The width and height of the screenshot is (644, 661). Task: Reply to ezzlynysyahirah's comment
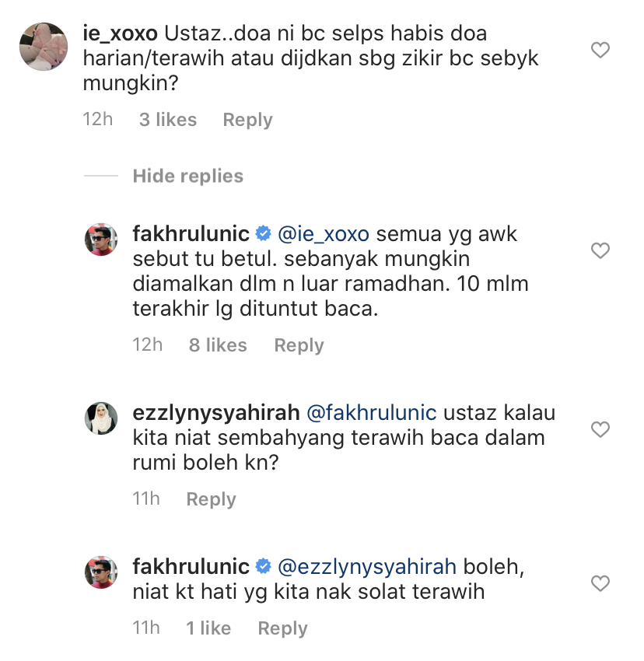pyautogui.click(x=211, y=499)
